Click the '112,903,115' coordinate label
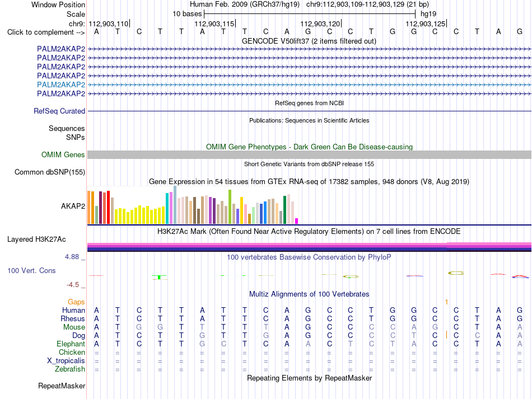Viewport: 532px width, 399px height. point(214,24)
